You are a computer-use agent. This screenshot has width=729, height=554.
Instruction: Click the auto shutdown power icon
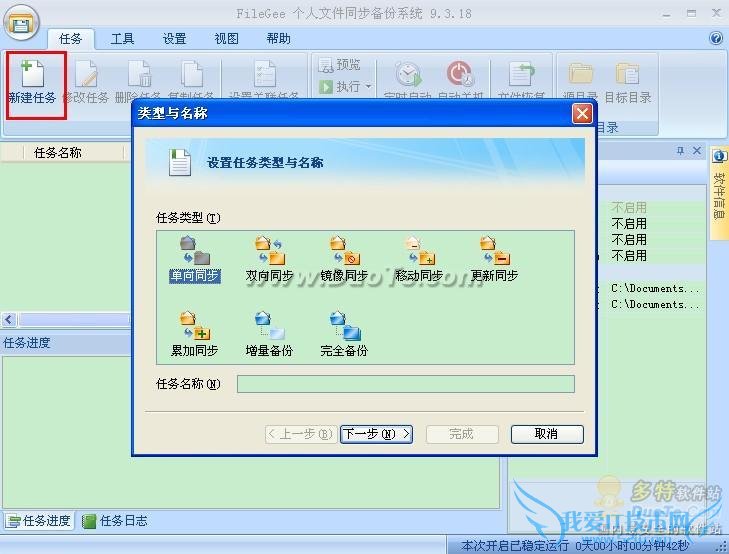pos(460,73)
